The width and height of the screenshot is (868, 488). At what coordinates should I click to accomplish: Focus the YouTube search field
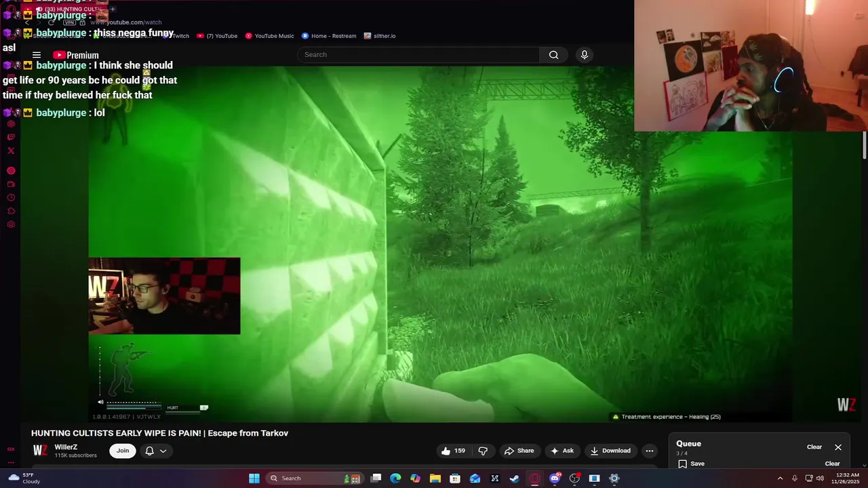tap(418, 54)
